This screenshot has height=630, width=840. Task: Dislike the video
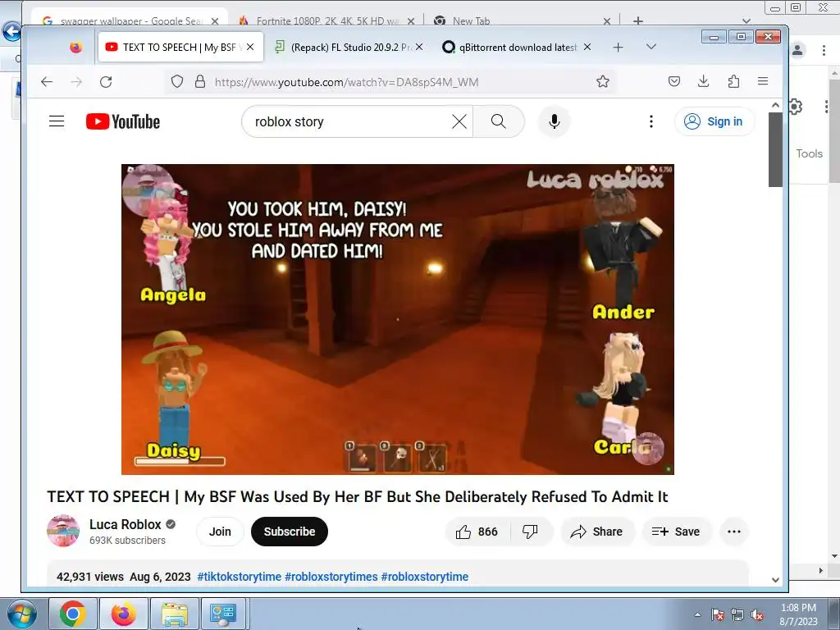531,532
